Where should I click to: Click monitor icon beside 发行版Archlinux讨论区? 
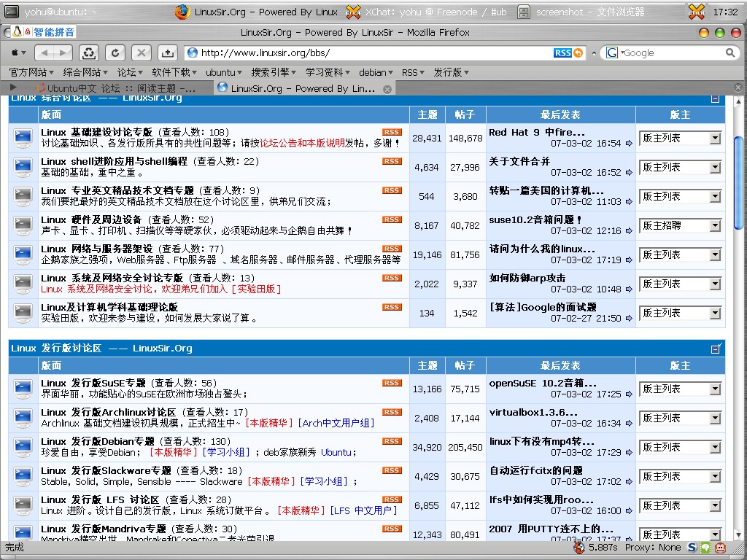coord(23,418)
